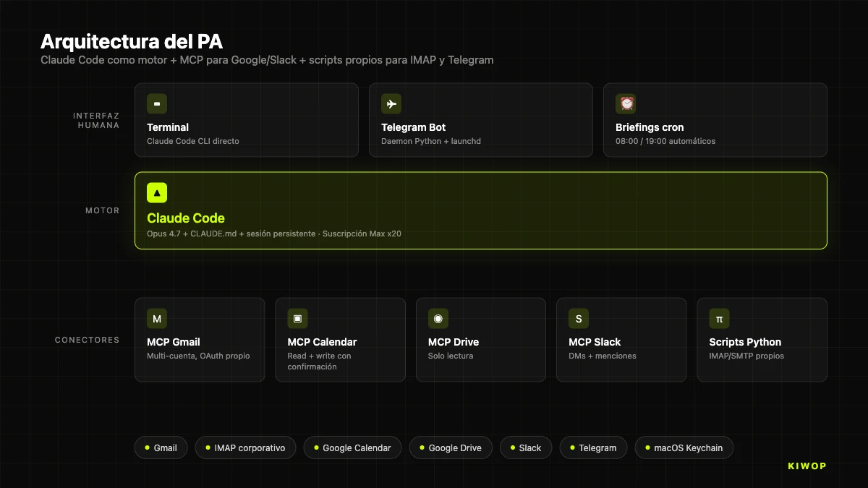Expand the Claude Code motor card
The width and height of the screenshot is (868, 488).
tap(480, 210)
